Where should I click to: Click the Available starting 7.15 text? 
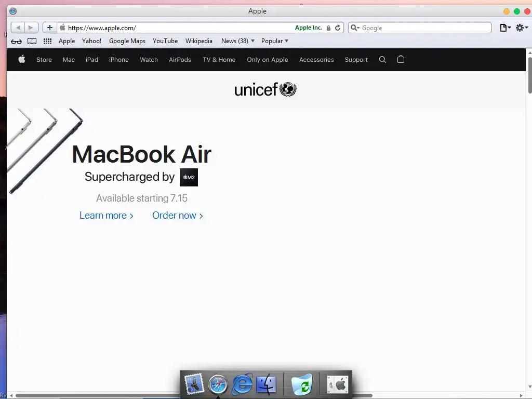point(142,198)
